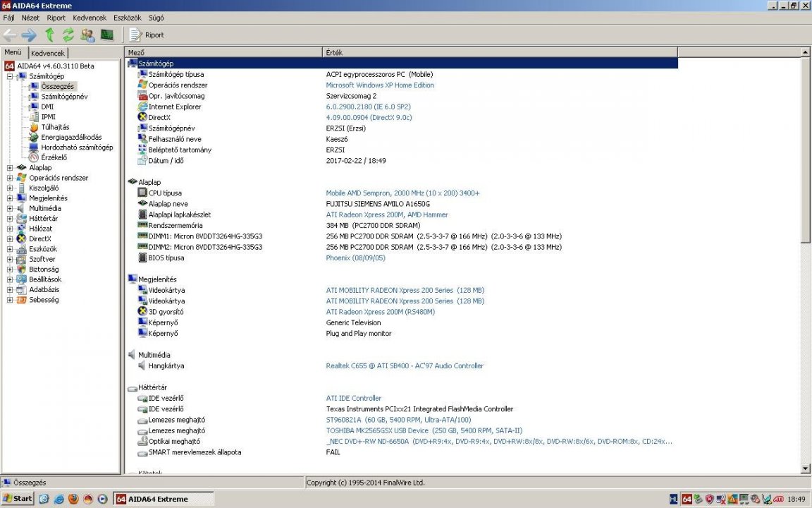
Task: Click the scroll up arrow of list
Action: pos(805,52)
